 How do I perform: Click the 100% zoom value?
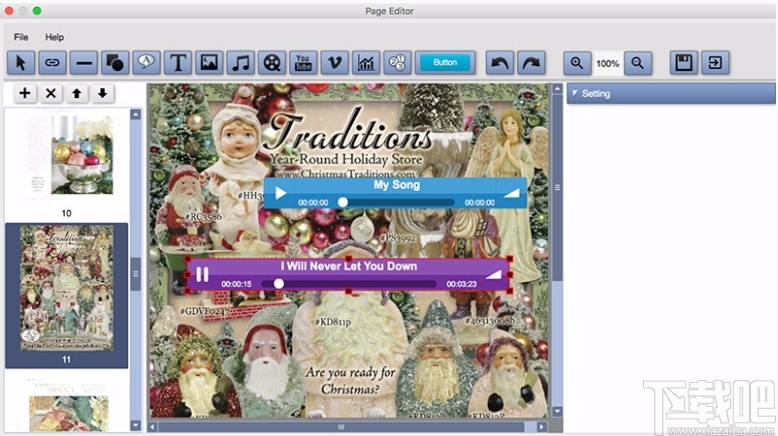coord(607,63)
